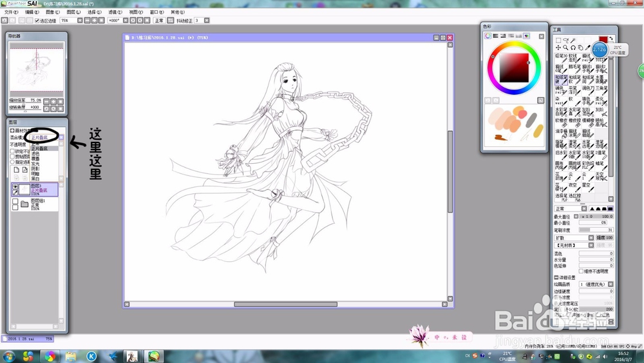Show the swatches palette in color panel
The image size is (644, 363).
tap(518, 36)
